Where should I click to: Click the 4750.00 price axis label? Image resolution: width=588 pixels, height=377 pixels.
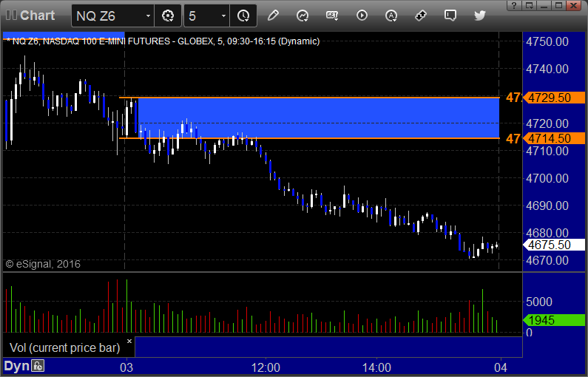547,41
